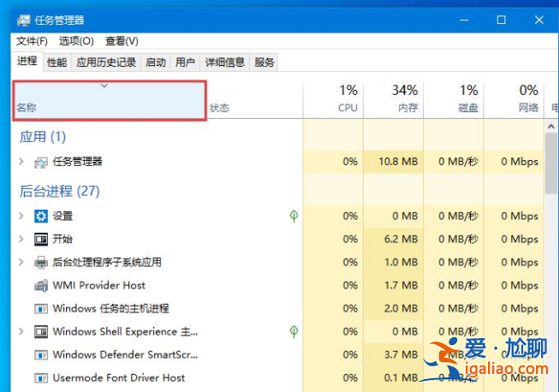Maximize the Task Manager window

point(502,20)
